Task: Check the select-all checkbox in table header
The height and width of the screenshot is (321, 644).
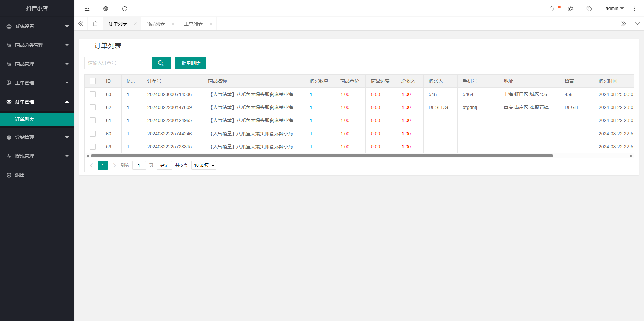Action: pos(93,81)
